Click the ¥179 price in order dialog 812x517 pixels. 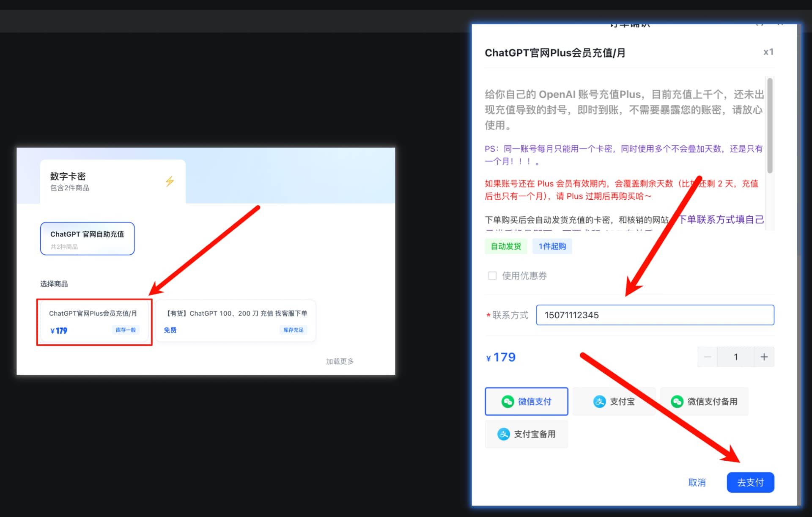point(501,357)
